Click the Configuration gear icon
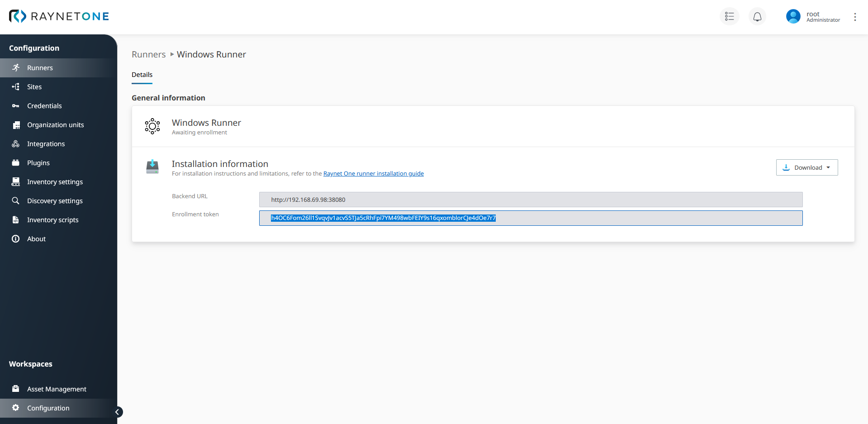 point(16,408)
